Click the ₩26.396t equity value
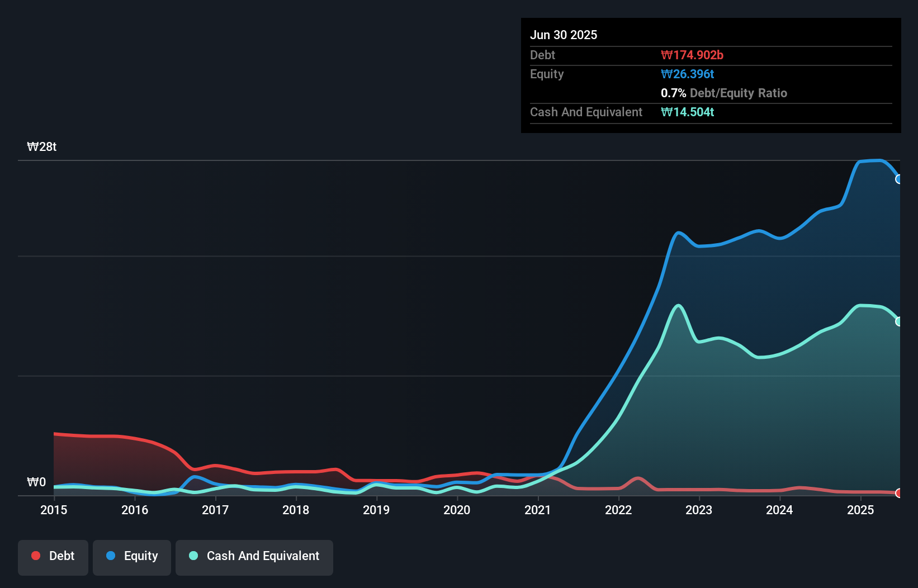The height and width of the screenshot is (588, 918). pos(688,74)
